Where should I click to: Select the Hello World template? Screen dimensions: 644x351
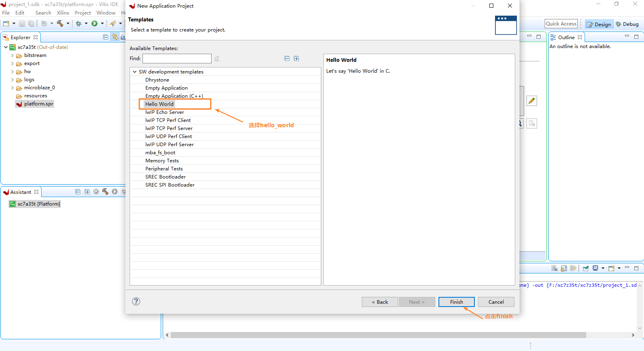159,104
